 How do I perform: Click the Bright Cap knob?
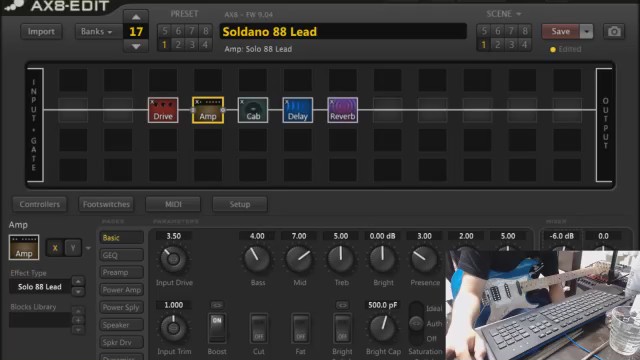pyautogui.click(x=382, y=329)
